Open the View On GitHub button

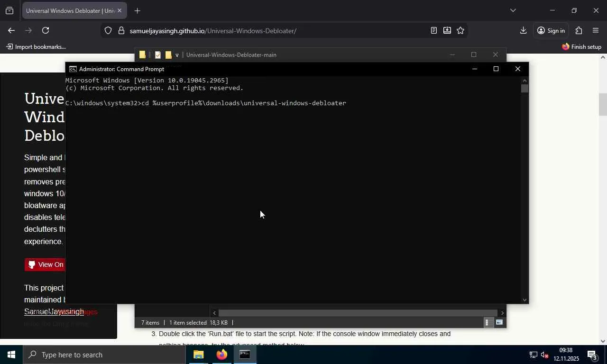(x=45, y=264)
